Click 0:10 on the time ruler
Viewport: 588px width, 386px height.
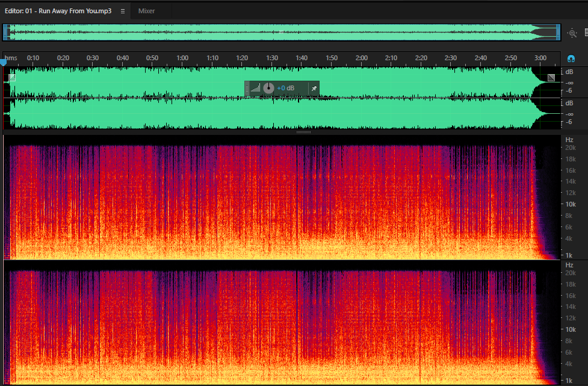coord(33,58)
